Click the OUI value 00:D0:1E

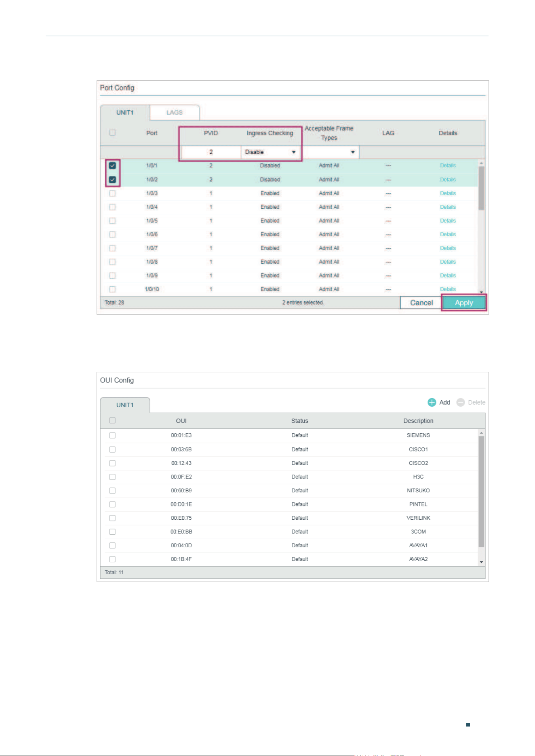[181, 504]
